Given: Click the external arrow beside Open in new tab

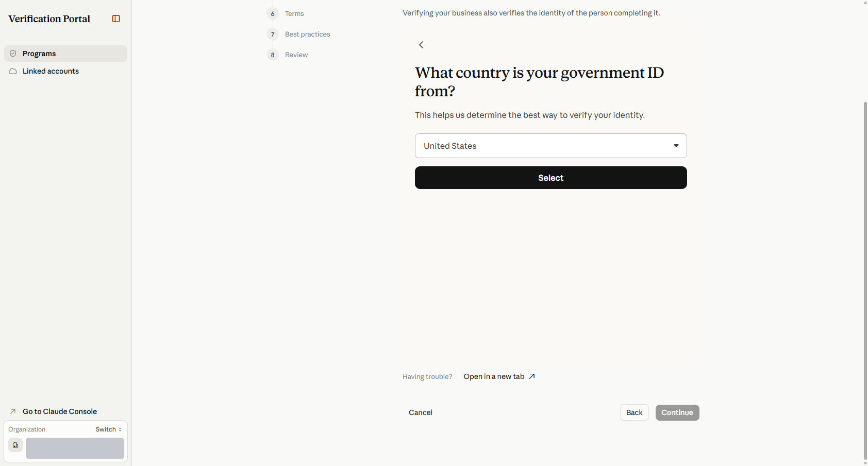Looking at the screenshot, I should 532,376.
